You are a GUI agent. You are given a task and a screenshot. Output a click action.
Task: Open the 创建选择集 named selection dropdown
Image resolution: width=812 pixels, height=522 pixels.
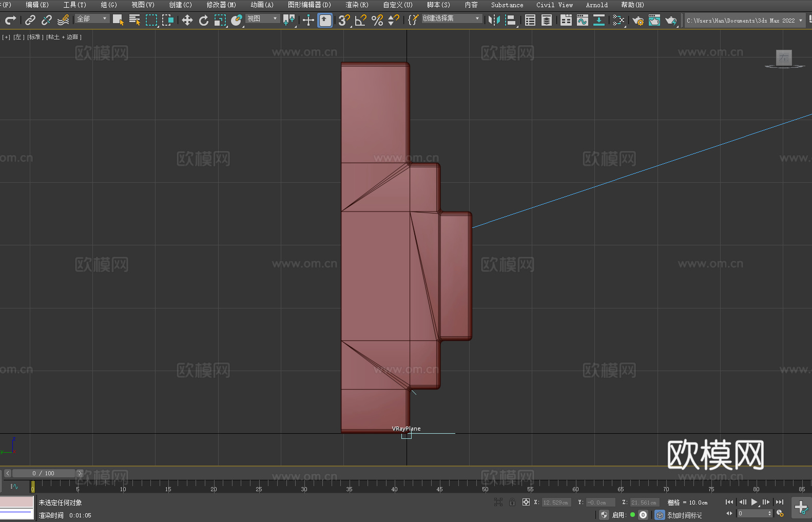pos(452,18)
